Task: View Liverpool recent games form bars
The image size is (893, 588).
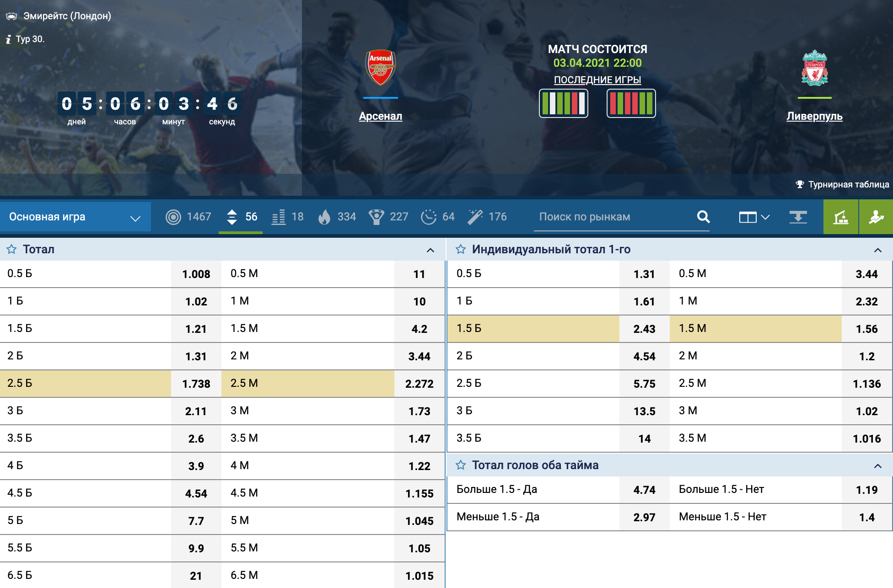Action: coord(631,103)
